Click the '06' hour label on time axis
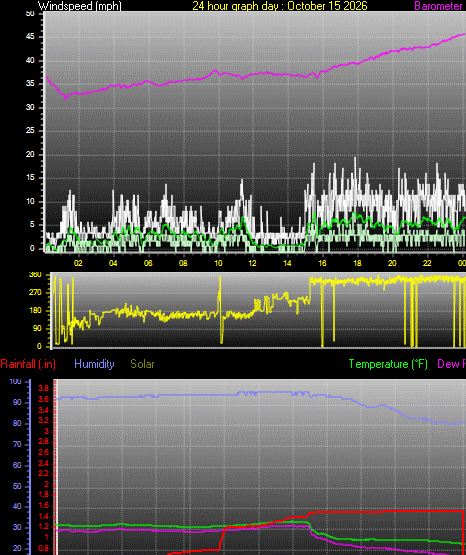The width and height of the screenshot is (466, 555). click(148, 263)
